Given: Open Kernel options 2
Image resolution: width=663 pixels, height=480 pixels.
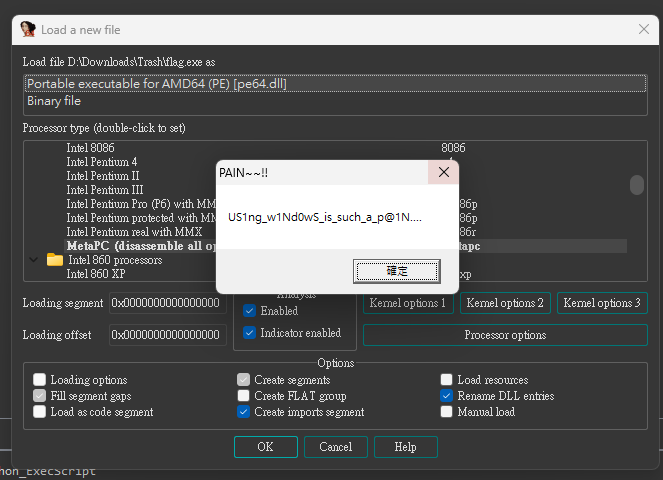Looking at the screenshot, I should tap(505, 303).
